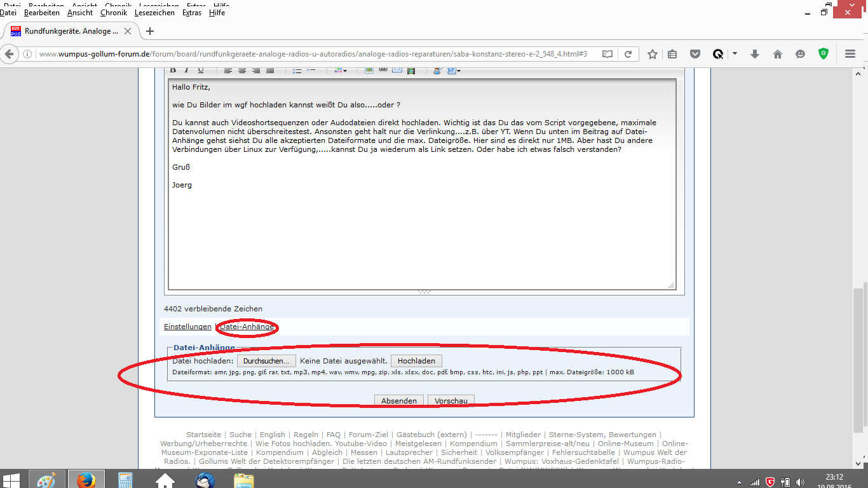Screen dimensions: 868x488
Task: Toggle justify alignment in the editor toolbar
Action: (x=270, y=70)
